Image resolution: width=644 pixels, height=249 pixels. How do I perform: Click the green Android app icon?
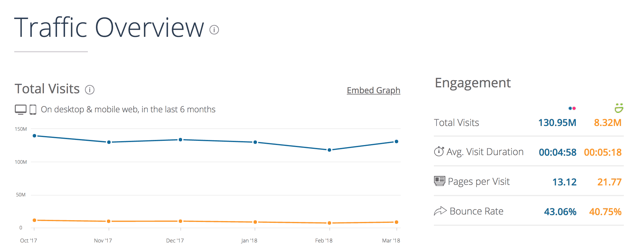pyautogui.click(x=619, y=108)
